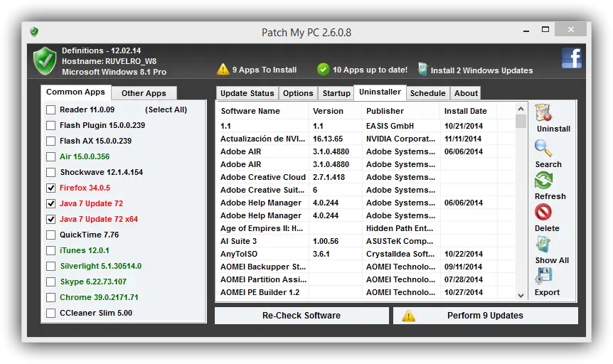Screen dimensions: 613x364
Task: Select the Adobe Creative Suit... row
Action: click(x=366, y=190)
